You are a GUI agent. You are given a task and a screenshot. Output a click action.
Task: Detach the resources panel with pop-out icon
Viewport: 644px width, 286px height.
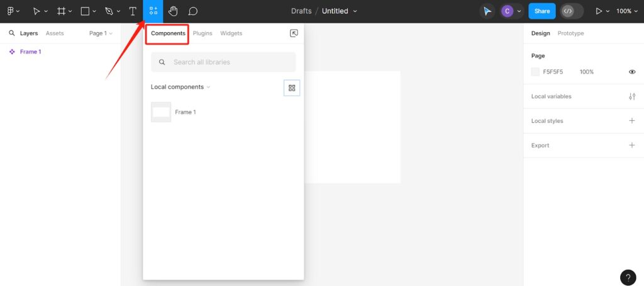pos(294,33)
